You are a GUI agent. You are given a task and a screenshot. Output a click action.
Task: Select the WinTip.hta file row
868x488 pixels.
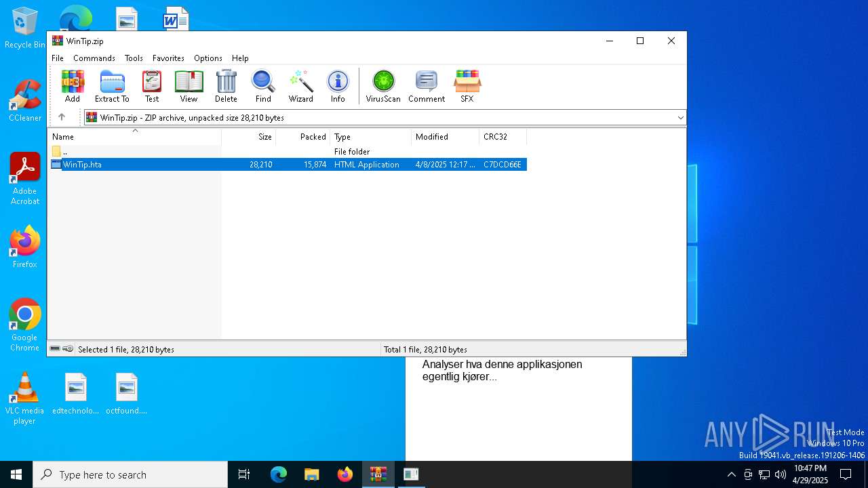click(288, 164)
